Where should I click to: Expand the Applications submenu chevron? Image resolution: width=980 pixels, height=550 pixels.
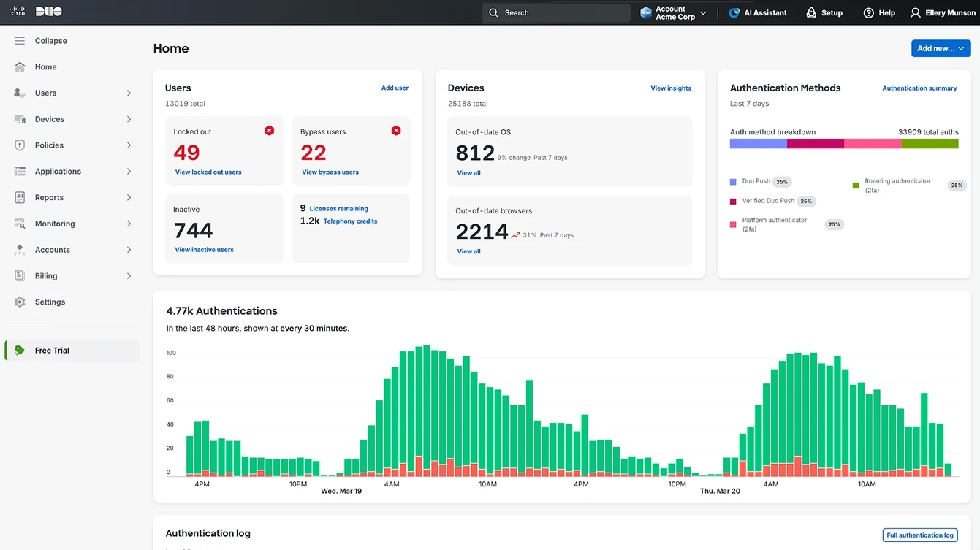tap(129, 172)
